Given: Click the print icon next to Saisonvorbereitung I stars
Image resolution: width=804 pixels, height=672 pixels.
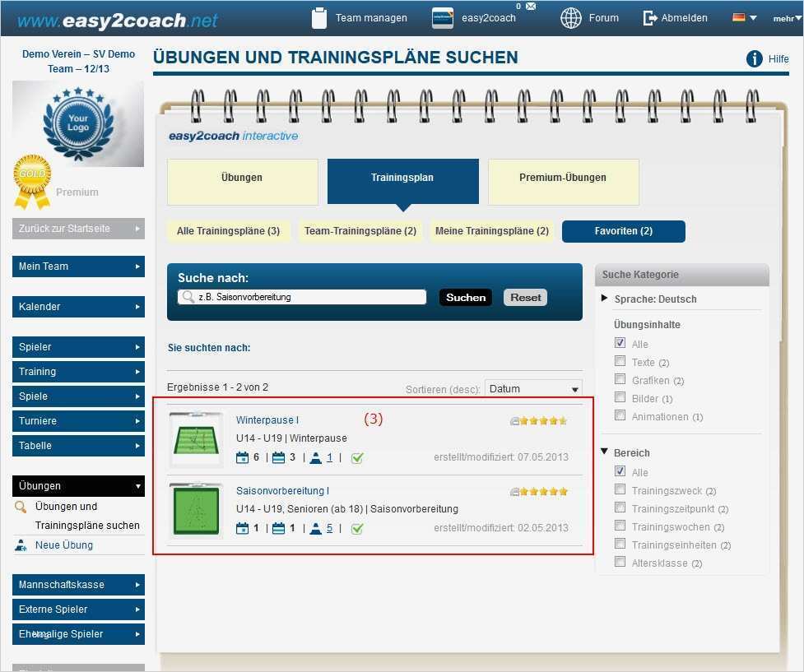Looking at the screenshot, I should coord(514,492).
